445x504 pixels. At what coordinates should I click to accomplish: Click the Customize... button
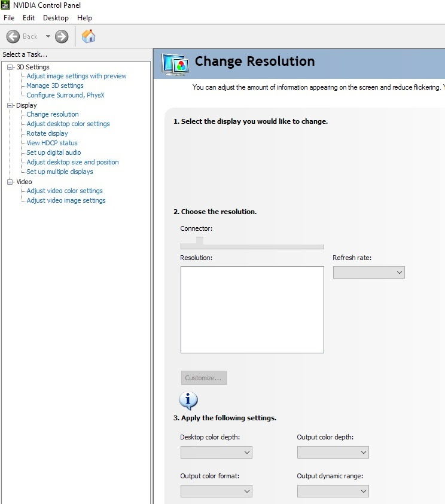point(204,378)
